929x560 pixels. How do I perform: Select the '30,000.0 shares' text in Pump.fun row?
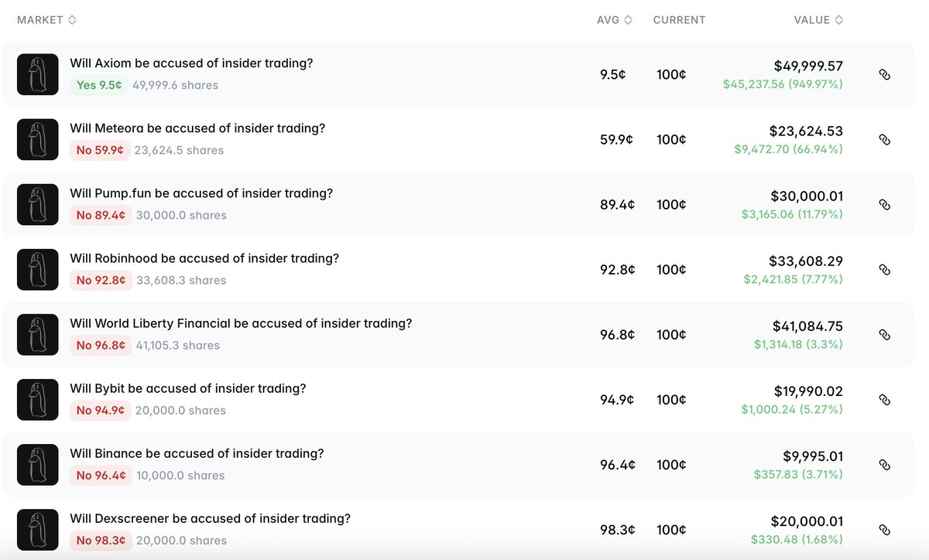coord(181,215)
